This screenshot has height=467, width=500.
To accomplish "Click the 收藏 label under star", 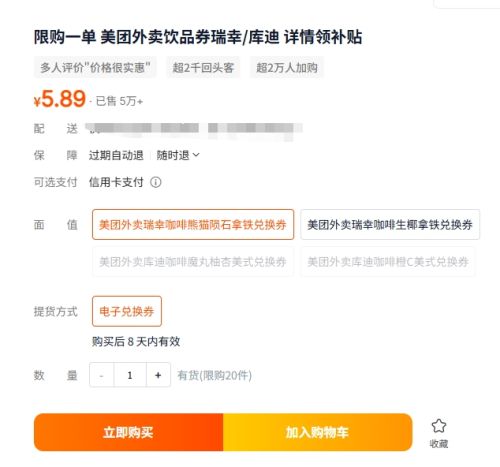I will pos(439,444).
